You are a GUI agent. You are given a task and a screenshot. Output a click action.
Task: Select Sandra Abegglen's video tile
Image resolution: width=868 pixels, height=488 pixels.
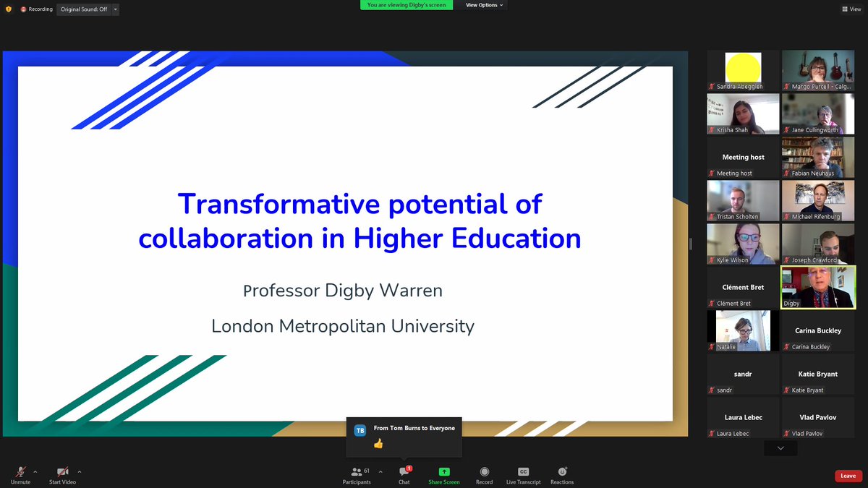coord(743,71)
